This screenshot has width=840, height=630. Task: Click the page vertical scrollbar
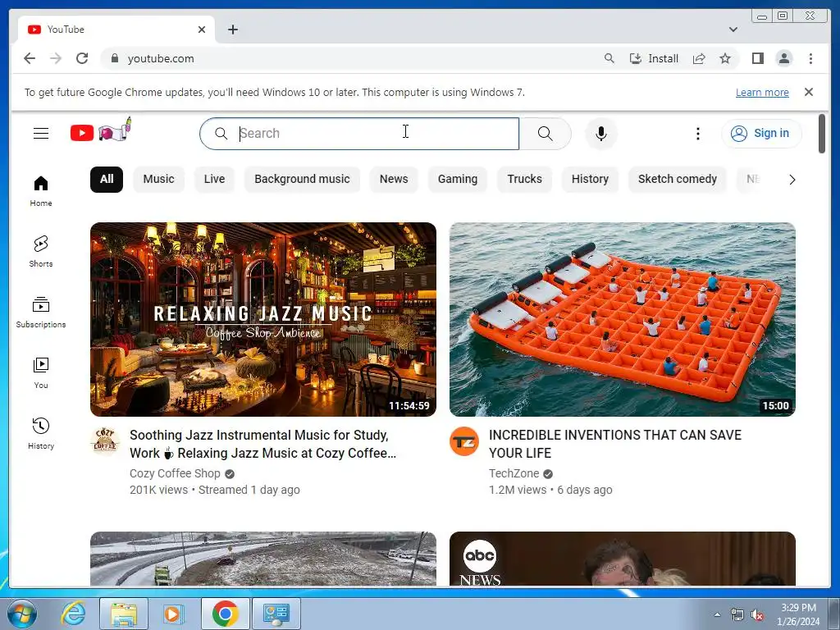822,134
